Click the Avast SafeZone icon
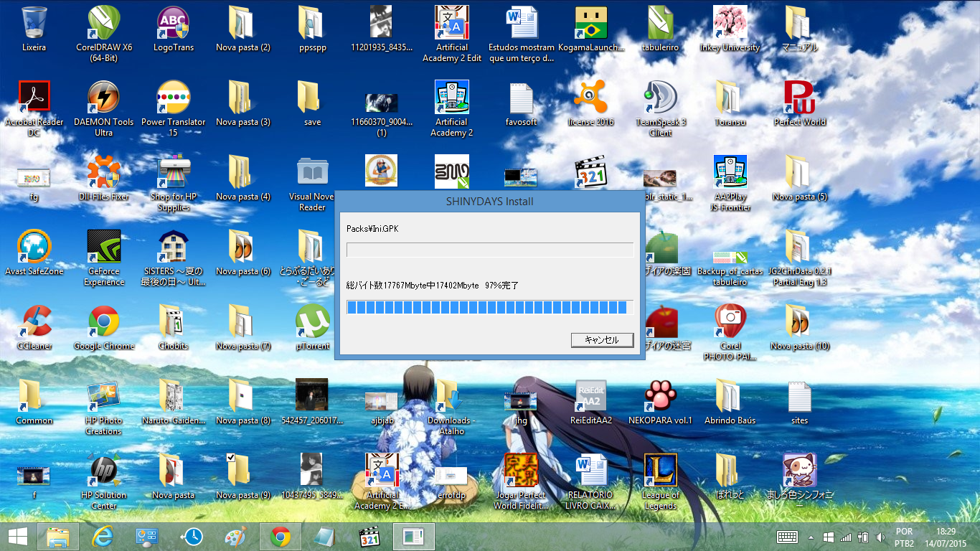This screenshot has width=980, height=551. (34, 248)
